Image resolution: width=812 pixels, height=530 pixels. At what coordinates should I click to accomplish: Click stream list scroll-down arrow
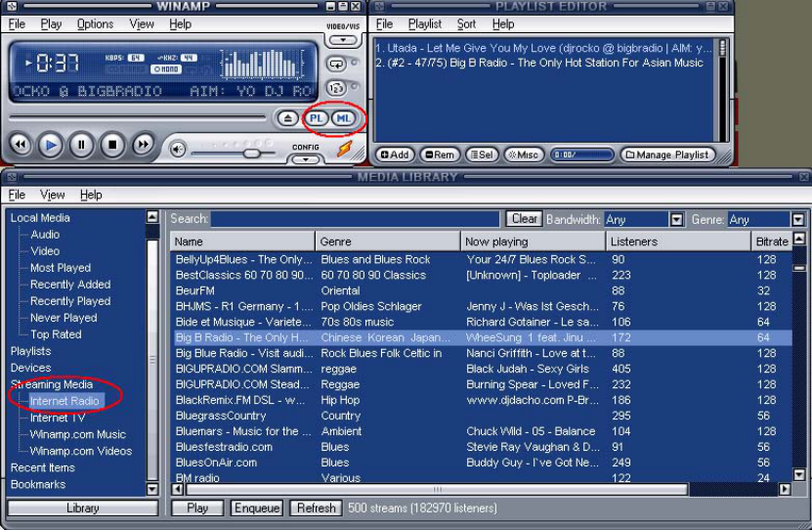(799, 474)
